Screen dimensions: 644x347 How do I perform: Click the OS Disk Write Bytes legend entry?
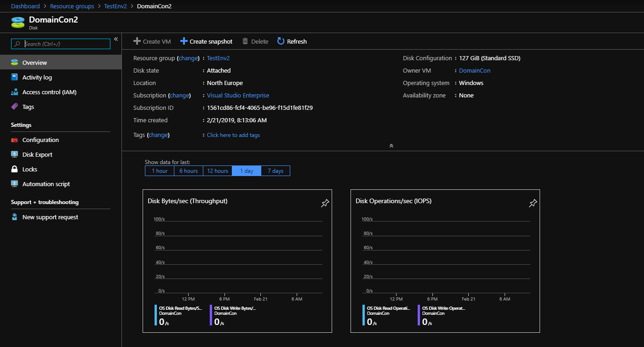tap(234, 315)
